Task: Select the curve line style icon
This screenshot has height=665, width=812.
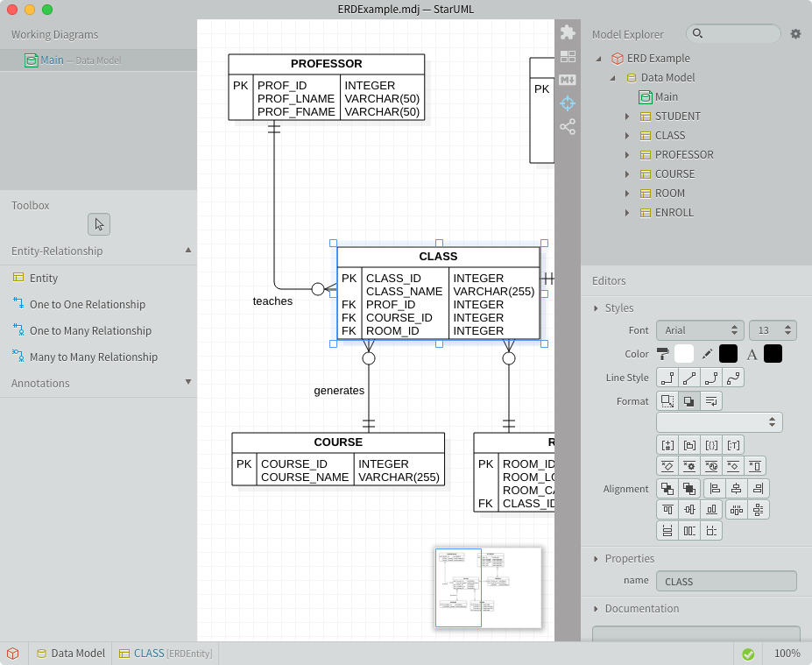Action: (x=734, y=378)
